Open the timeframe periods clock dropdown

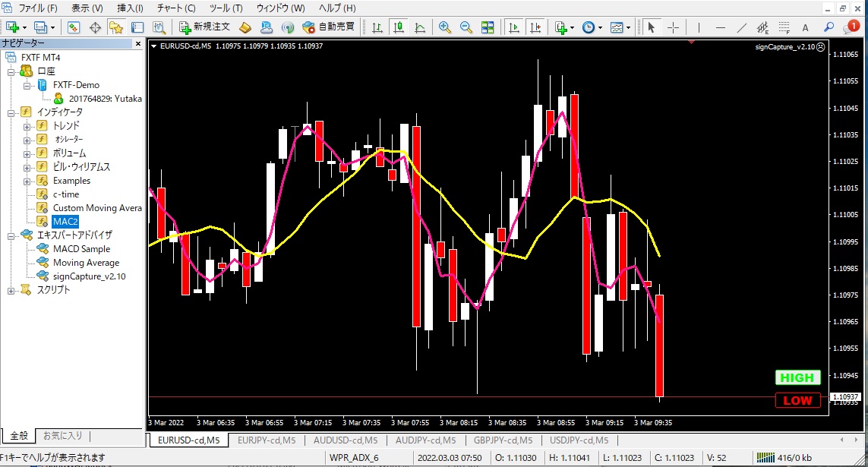[x=592, y=27]
